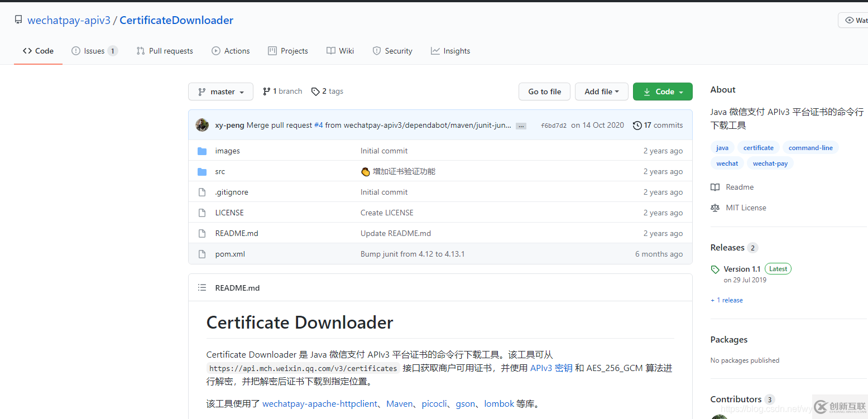The width and height of the screenshot is (868, 419).
Task: Open pull request #4 link
Action: point(318,125)
